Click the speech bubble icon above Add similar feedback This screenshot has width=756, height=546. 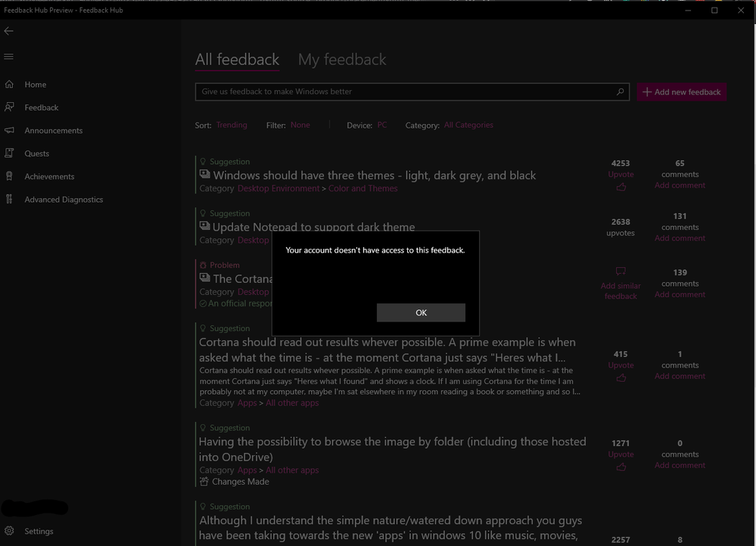(x=621, y=271)
